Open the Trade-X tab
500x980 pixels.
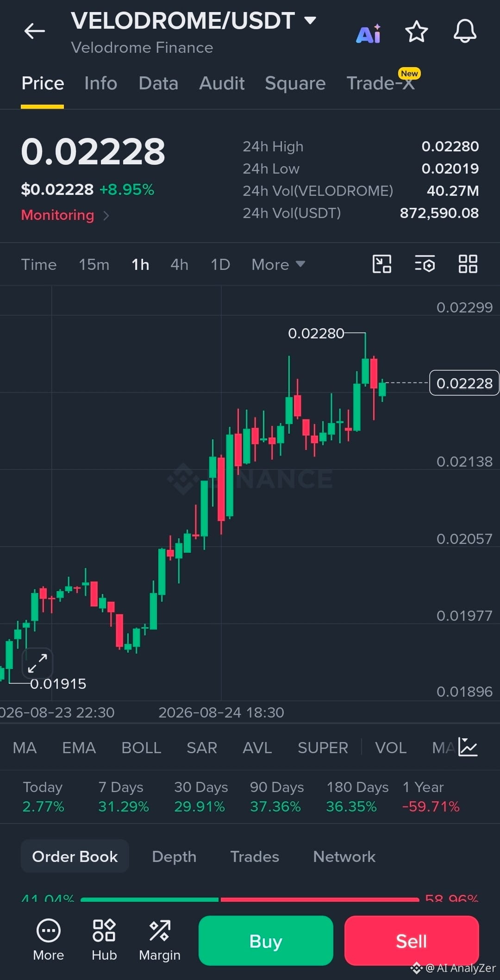[x=381, y=83]
